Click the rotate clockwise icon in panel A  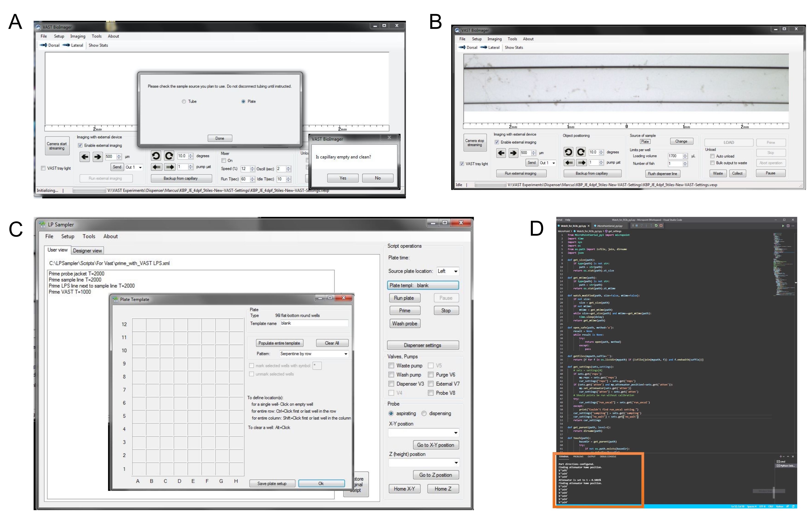[x=169, y=156]
